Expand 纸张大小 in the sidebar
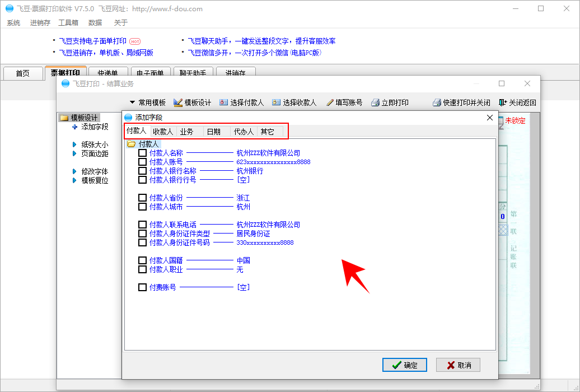Viewport: 580px width, 392px height. click(x=74, y=144)
